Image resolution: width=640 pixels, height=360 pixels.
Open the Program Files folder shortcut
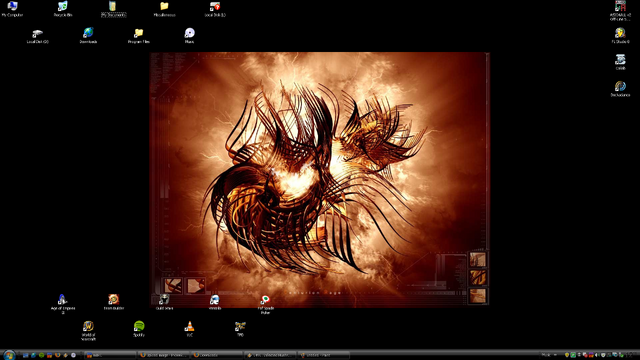(139, 36)
